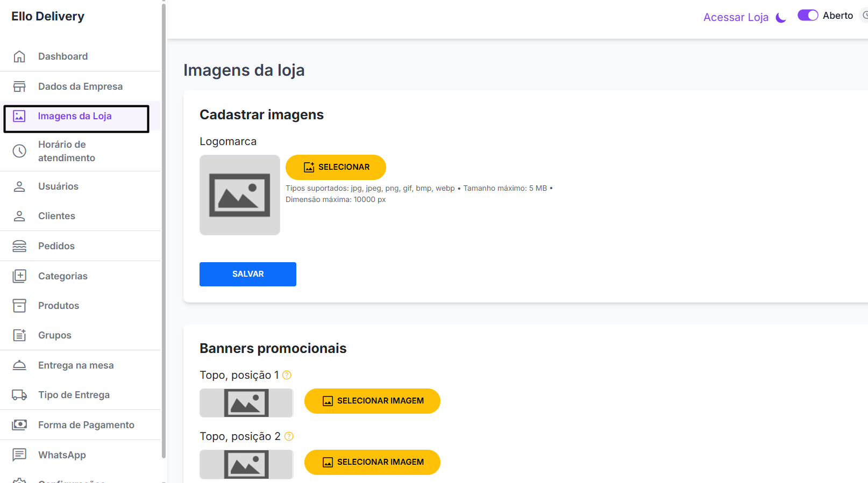868x483 pixels.
Task: Click the Clientes person icon
Action: [x=19, y=216]
